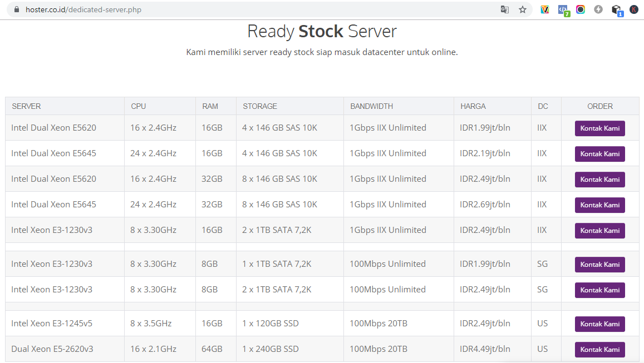Click the rainbow camera lens extension icon
This screenshot has height=363, width=644.
coord(581,9)
